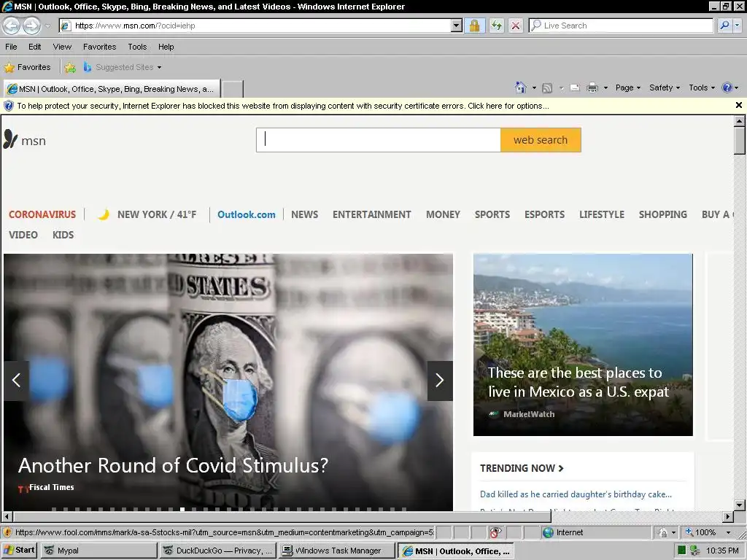Stop loading with the red X button
Screen dimensions: 747x560
coord(516,26)
